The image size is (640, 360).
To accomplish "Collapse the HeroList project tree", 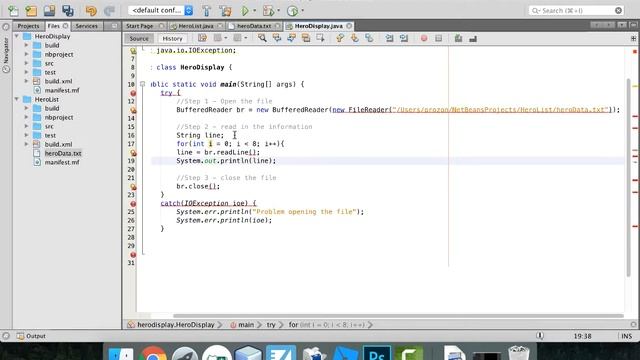I will [17, 99].
